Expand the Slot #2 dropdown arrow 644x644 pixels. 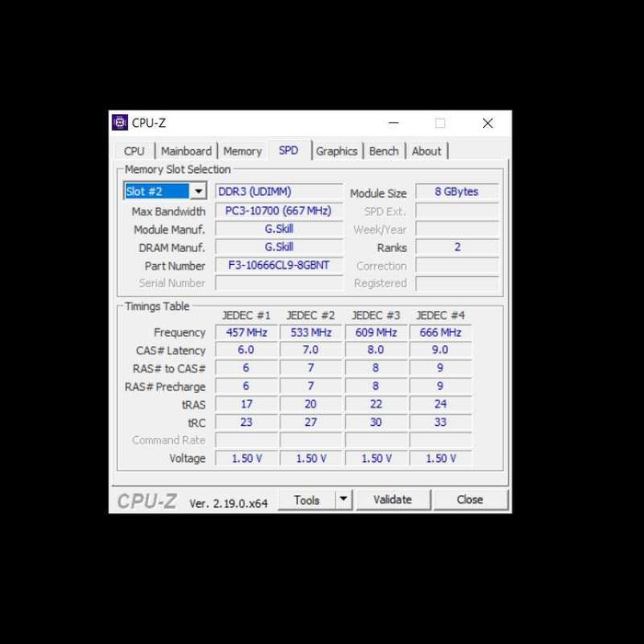coord(199,191)
